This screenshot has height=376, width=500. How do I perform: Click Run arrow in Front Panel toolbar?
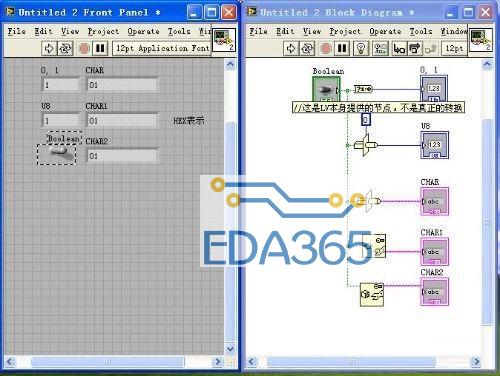pos(49,49)
